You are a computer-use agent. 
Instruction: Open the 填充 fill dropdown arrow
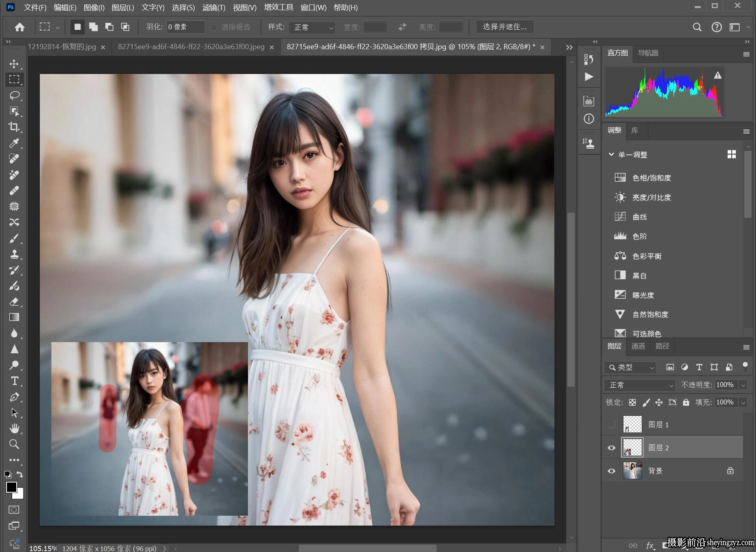(x=743, y=402)
